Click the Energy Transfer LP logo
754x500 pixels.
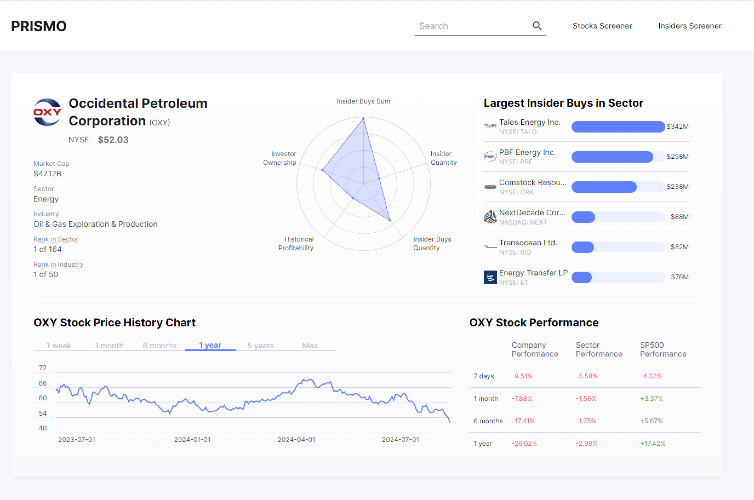pos(490,277)
